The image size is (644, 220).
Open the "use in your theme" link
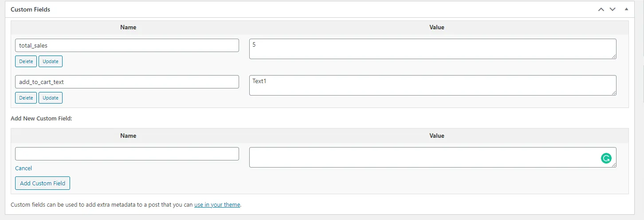coord(217,205)
